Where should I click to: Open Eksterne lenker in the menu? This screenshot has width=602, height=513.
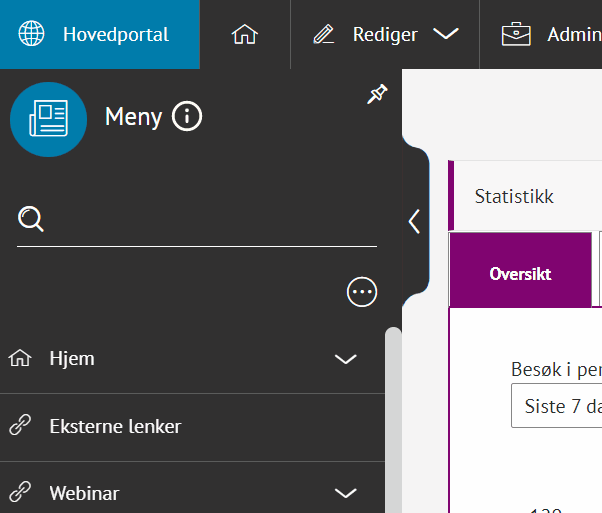(x=115, y=427)
